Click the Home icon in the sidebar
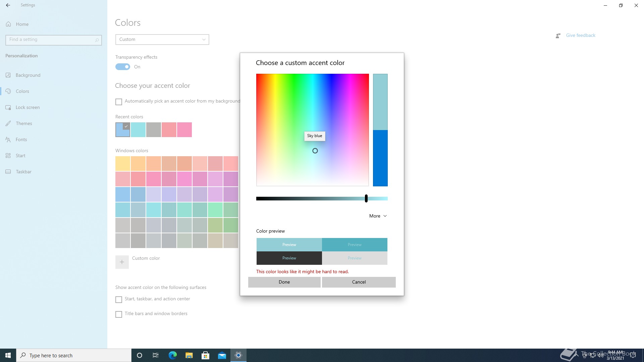644x362 pixels. (x=9, y=24)
